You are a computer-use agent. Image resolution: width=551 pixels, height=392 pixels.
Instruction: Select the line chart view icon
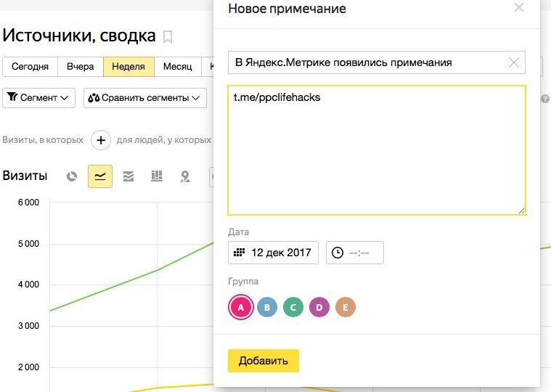point(100,176)
